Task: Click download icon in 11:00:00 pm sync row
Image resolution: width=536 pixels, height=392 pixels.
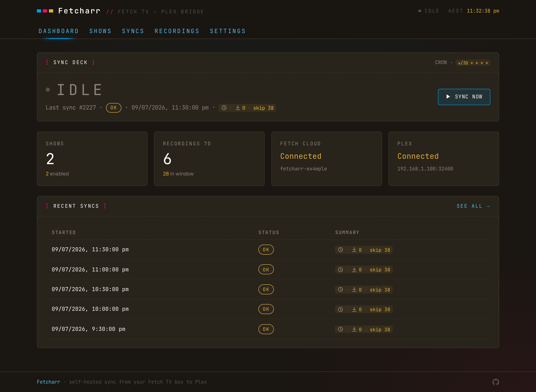Action: [x=354, y=269]
